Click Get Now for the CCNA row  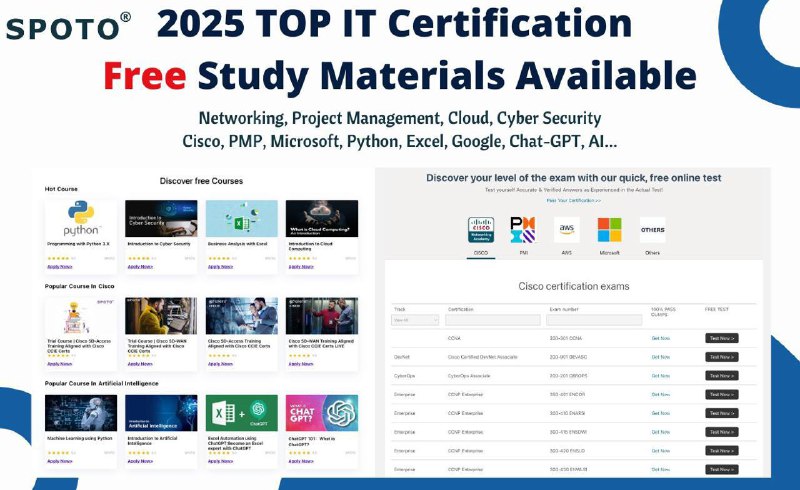(x=660, y=338)
